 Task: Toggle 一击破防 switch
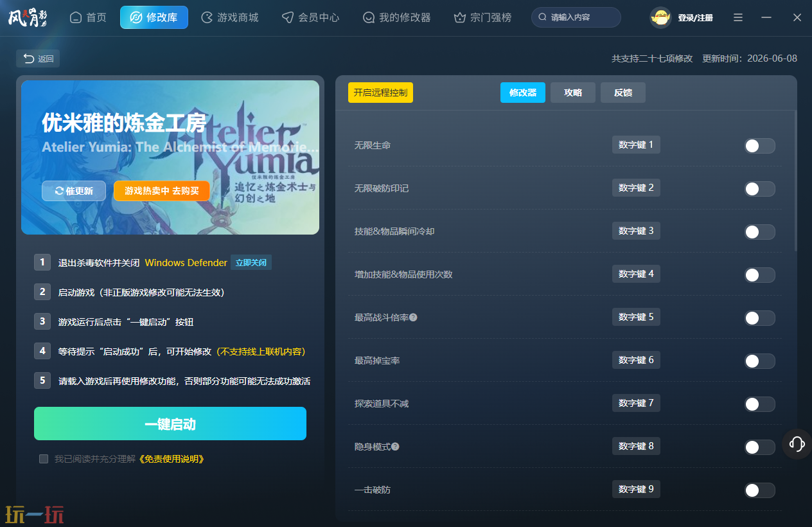760,490
